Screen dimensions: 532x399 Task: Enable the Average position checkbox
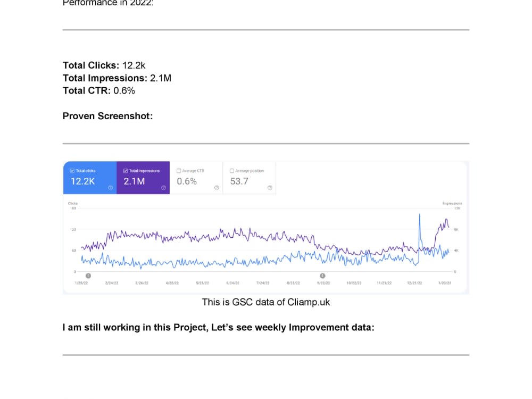pos(232,171)
